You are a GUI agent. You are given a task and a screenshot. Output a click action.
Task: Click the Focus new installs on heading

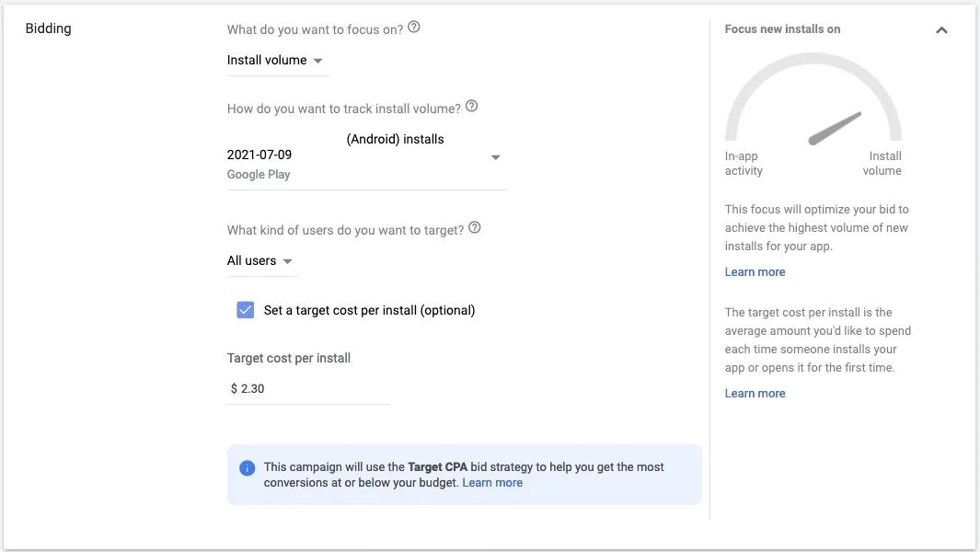click(782, 29)
